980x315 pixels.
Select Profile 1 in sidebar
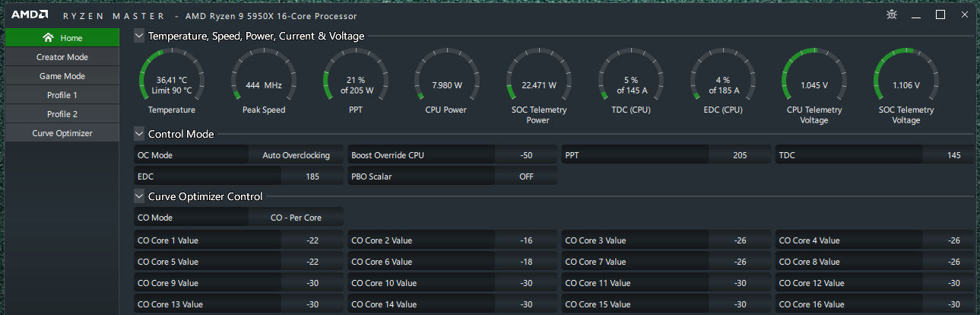pos(62,95)
